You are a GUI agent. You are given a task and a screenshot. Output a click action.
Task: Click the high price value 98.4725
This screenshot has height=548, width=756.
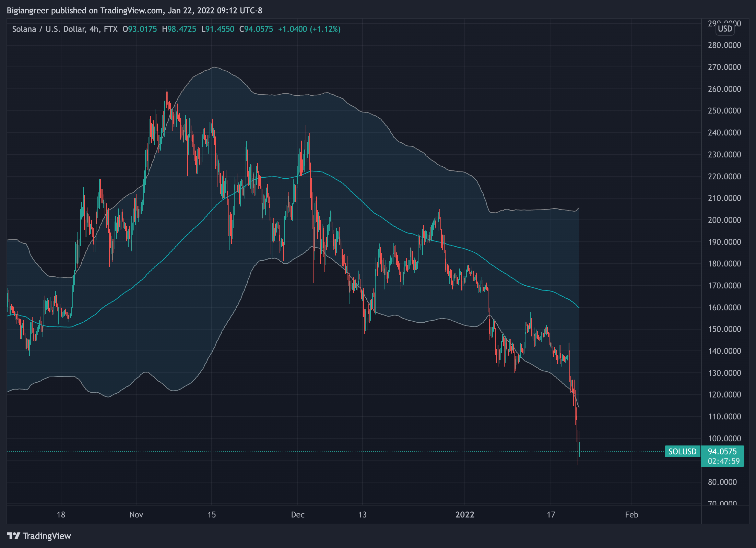[181, 29]
